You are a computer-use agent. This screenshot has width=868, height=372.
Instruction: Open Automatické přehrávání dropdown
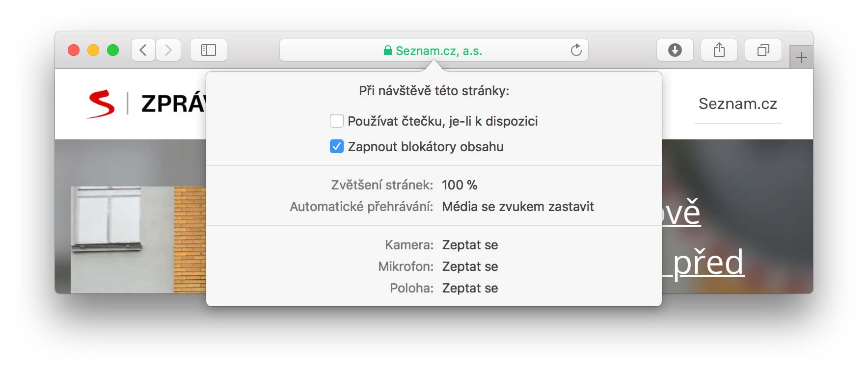click(x=518, y=207)
